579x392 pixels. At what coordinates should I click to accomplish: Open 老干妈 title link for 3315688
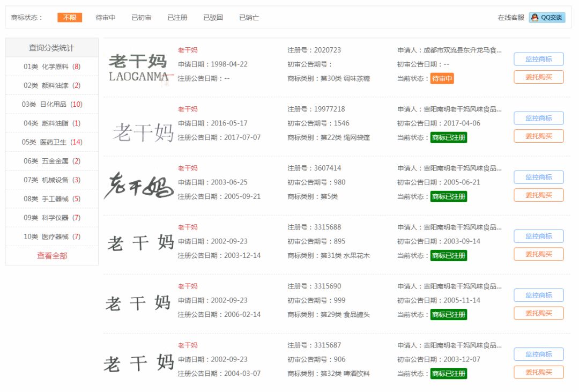[188, 227]
